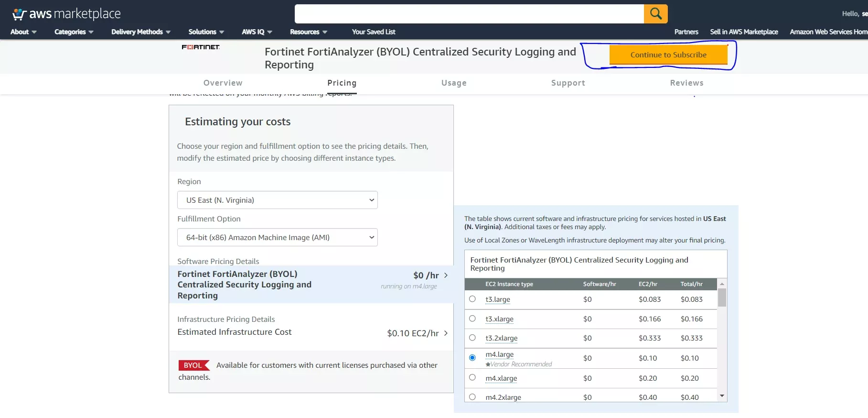Open the Fulfillment Option dropdown
Screen dimensions: 868x418
[x=278, y=237]
